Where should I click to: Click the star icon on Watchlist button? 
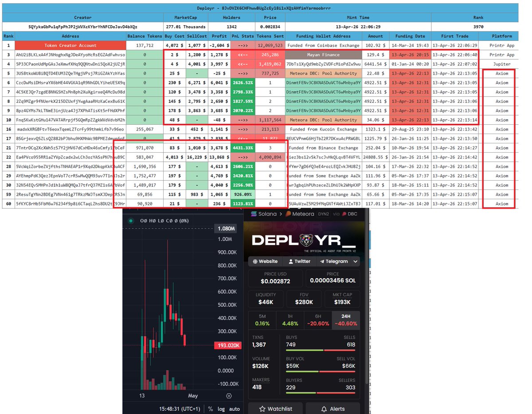[x=262, y=409]
